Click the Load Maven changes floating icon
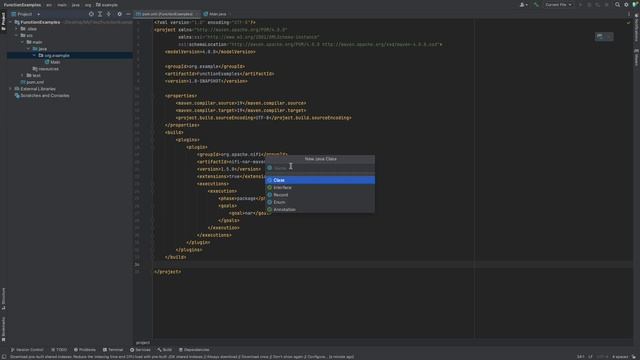Image resolution: width=640 pixels, height=360 pixels. [600, 36]
